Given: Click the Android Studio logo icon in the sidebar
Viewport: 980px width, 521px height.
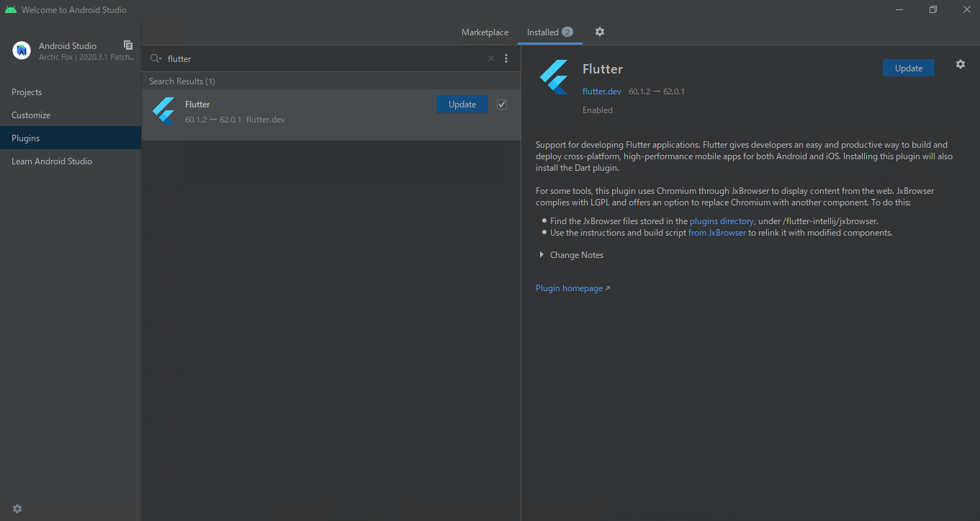Looking at the screenshot, I should [22, 50].
